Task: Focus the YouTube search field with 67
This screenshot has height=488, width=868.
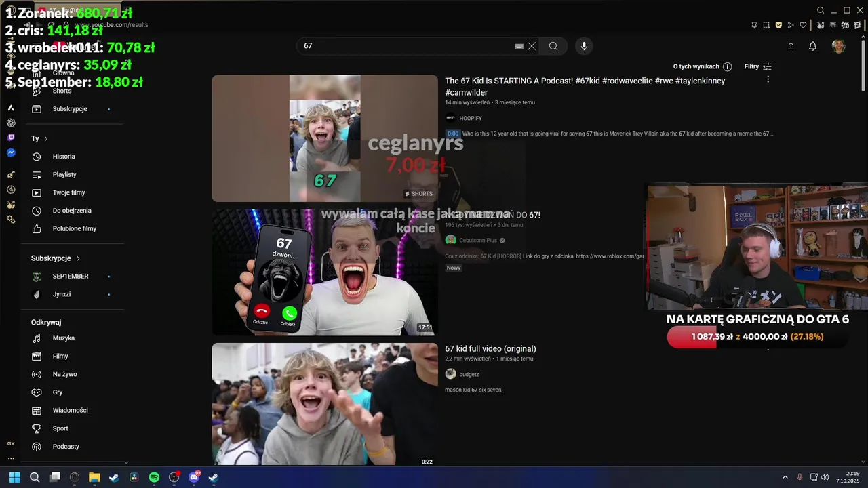Action: (x=407, y=46)
